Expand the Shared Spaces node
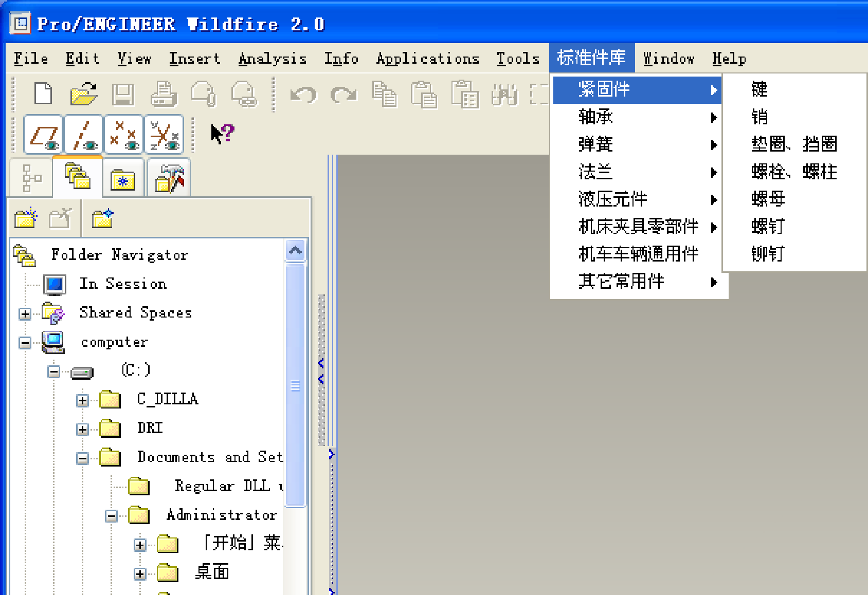The image size is (868, 595). tap(25, 314)
